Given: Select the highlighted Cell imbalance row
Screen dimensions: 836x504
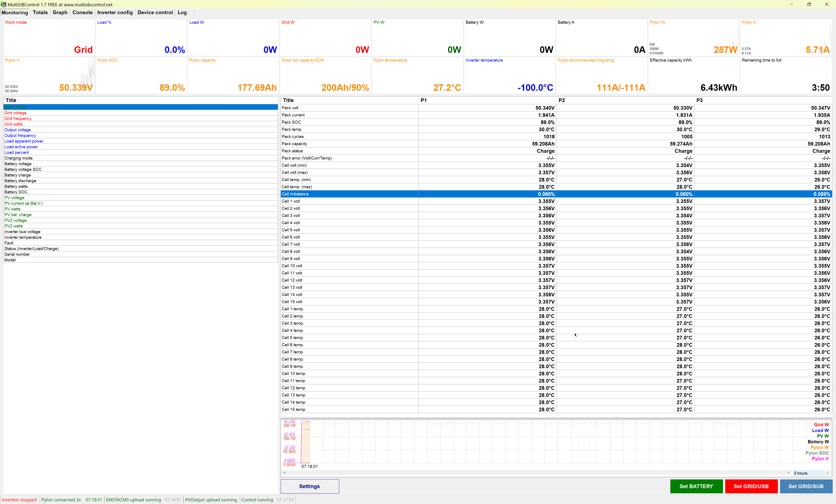Looking at the screenshot, I should (556, 194).
